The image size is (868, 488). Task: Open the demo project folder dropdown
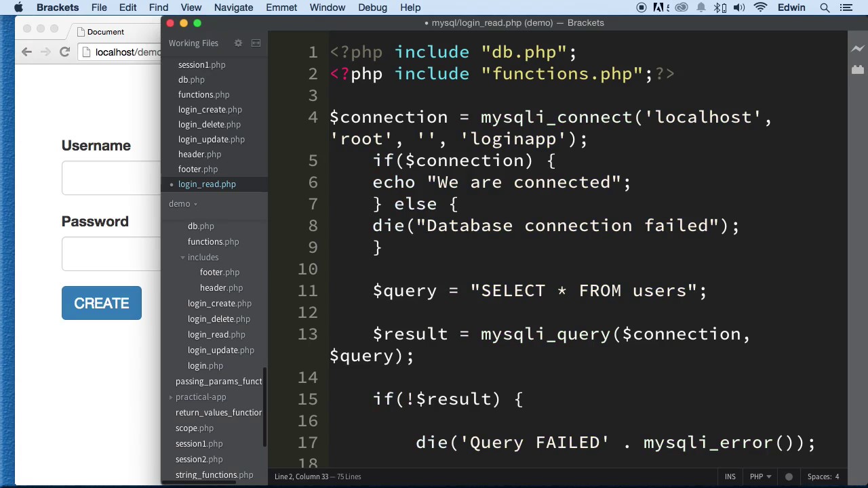click(183, 203)
